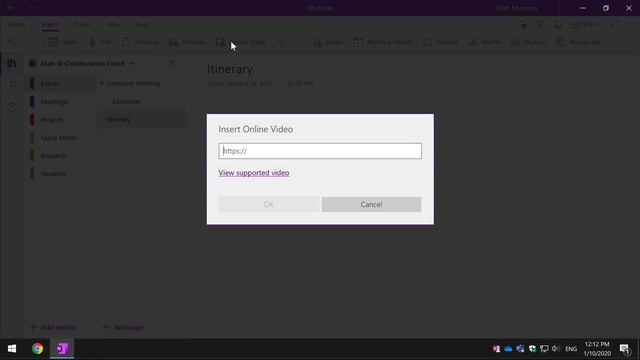
Task: Click the Printout icon
Action: 127,42
